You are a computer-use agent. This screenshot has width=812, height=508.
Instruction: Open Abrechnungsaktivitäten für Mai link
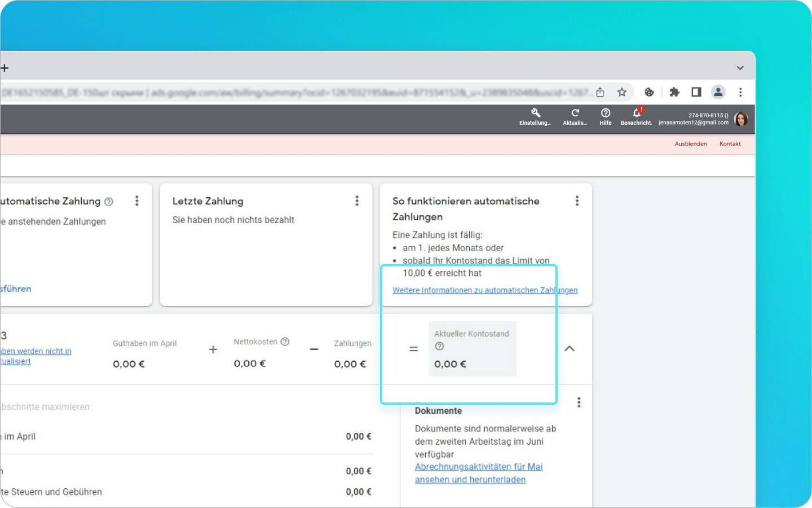[479, 473]
